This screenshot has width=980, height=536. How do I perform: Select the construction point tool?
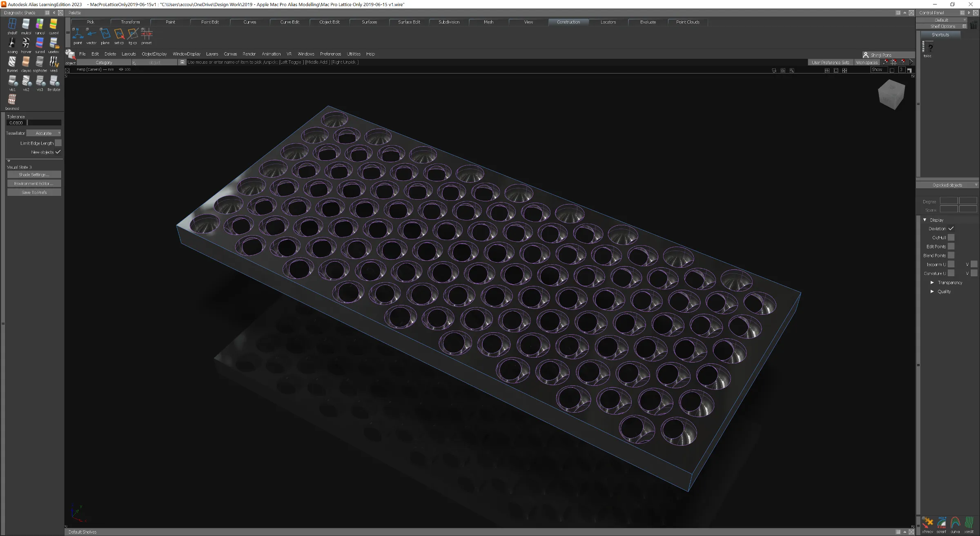coord(78,34)
